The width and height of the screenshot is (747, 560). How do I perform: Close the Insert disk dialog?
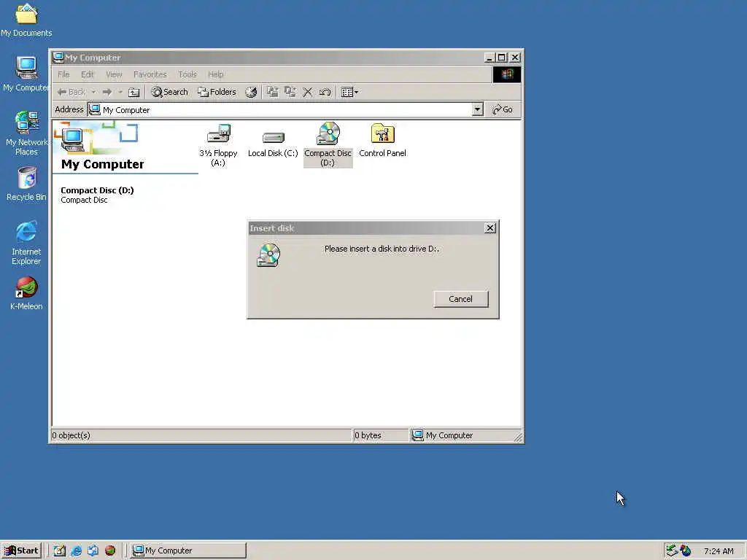(x=489, y=228)
